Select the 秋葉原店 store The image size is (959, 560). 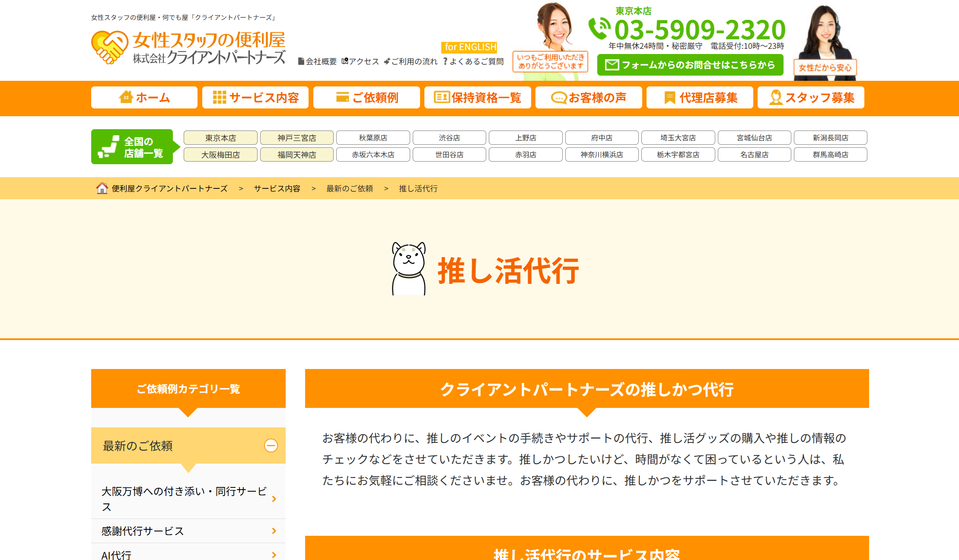click(373, 138)
